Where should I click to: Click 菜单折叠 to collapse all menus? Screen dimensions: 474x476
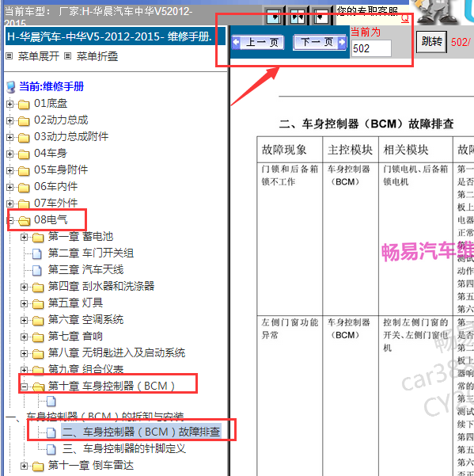point(97,56)
